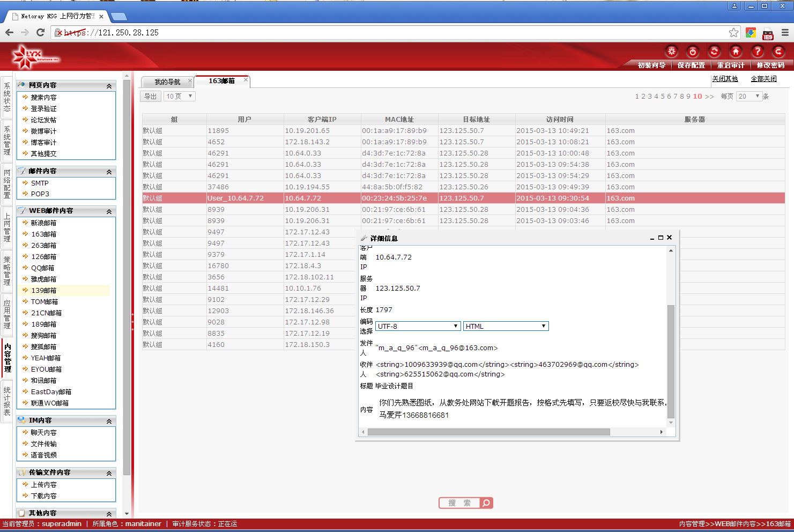Image resolution: width=794 pixels, height=532 pixels.
Task: Select 上传内容 in the tree
Action: point(43,485)
